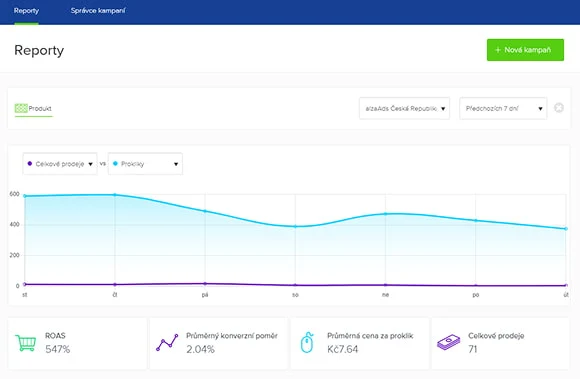The image size is (580, 379).
Task: Create a new campaign with Nová kampaň
Action: (525, 50)
